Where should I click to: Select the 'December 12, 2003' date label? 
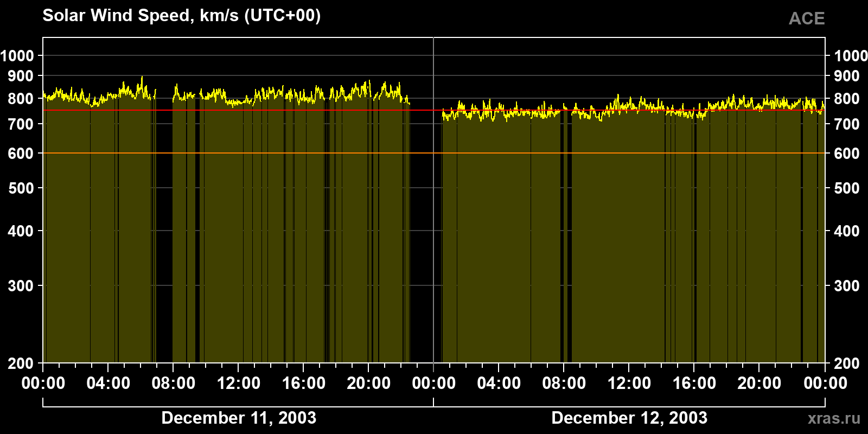629,418
